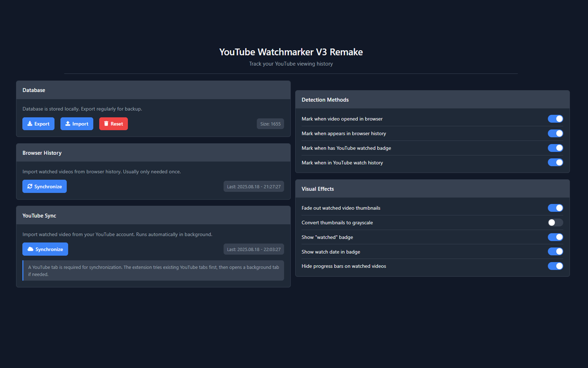Click the 'Last: 2025.08.18 - 21:27:27' timestamp
Screen dimensions: 588x368
coord(254,186)
